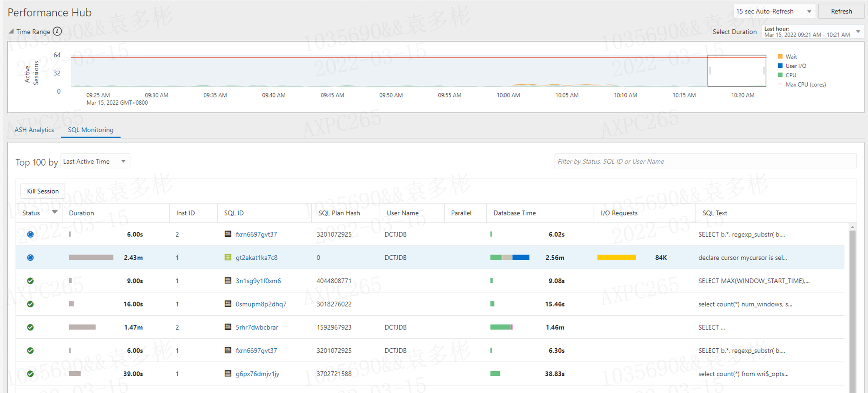This screenshot has width=868, height=393.
Task: Open SQL ID 3n1sg9y1f0xm6 link
Action: click(258, 281)
